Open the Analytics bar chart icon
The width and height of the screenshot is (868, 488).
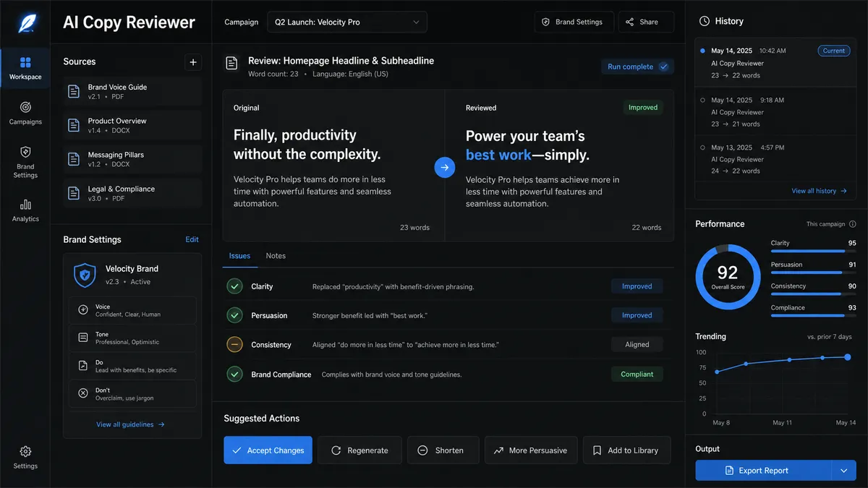[x=25, y=204]
